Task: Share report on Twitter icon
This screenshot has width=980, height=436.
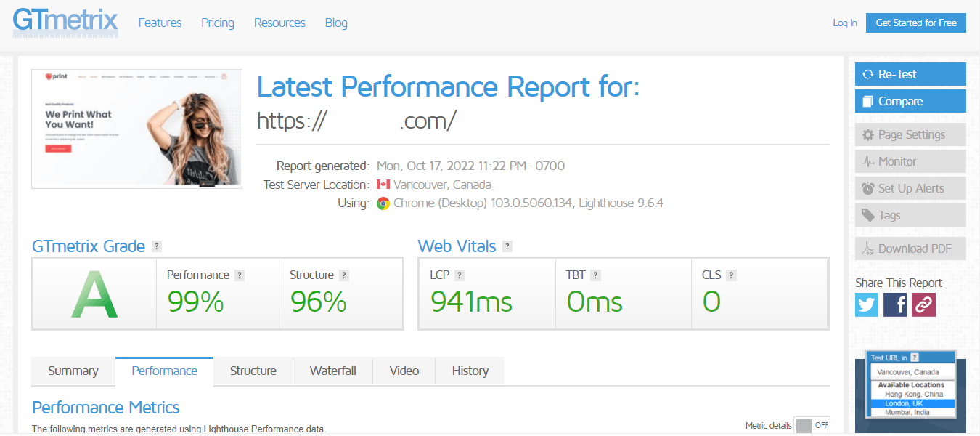Action: point(867,304)
